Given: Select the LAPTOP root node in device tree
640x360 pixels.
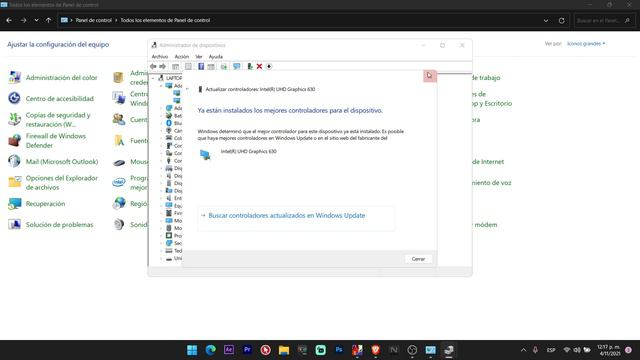Looking at the screenshot, I should (170, 78).
